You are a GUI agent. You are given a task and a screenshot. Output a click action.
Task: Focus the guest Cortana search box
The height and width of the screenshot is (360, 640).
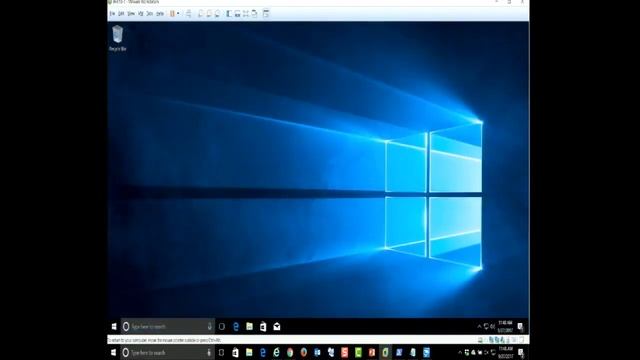tap(167, 327)
